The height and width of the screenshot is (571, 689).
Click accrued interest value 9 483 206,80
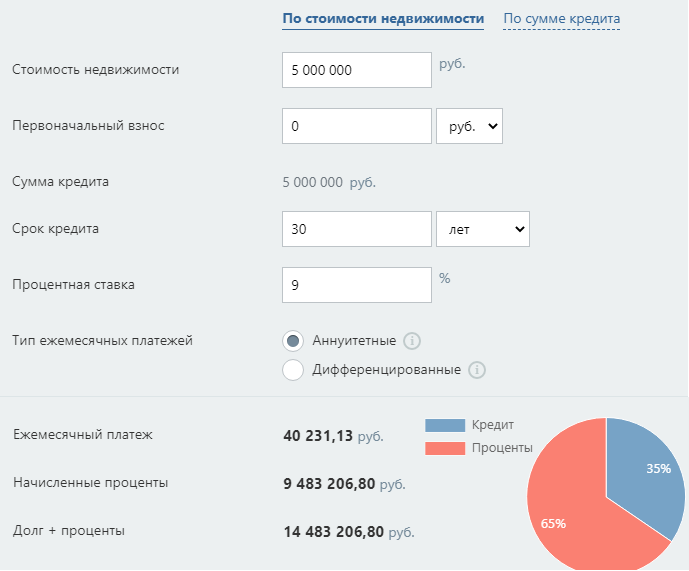329,484
